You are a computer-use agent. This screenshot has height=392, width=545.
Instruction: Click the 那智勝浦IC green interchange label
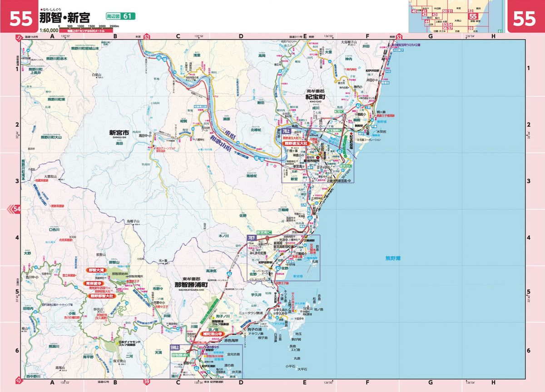(x=180, y=355)
